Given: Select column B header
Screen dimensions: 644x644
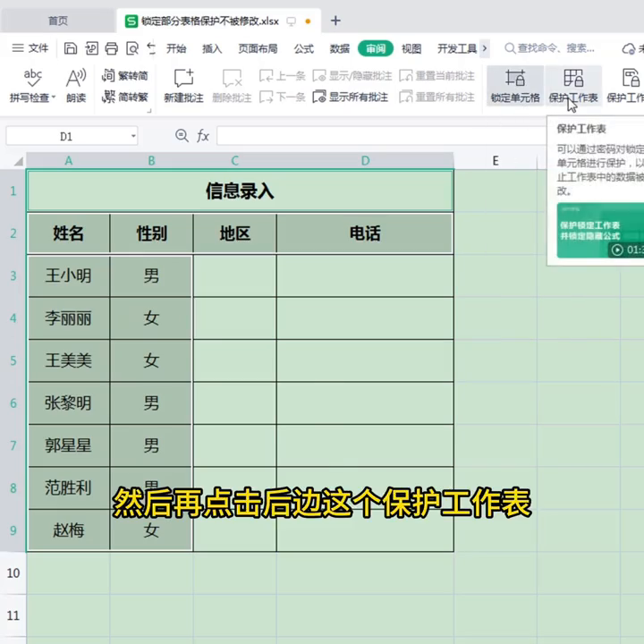Looking at the screenshot, I should [x=151, y=161].
